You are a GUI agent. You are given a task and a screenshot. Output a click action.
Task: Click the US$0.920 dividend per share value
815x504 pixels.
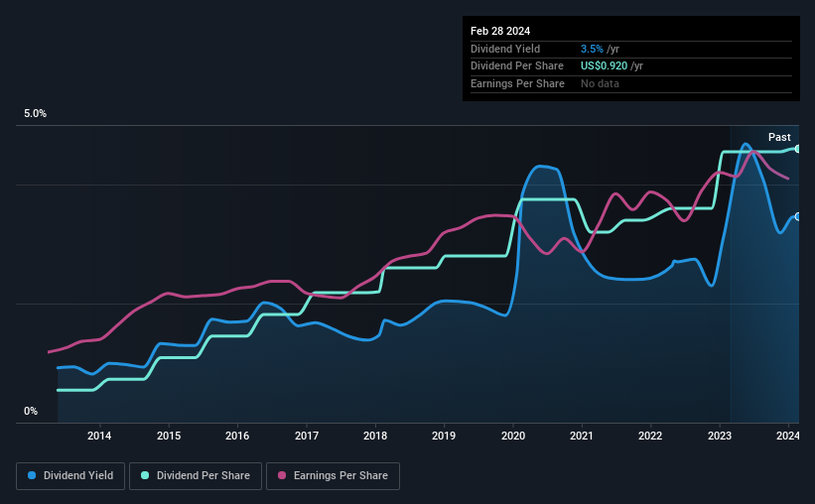611,65
